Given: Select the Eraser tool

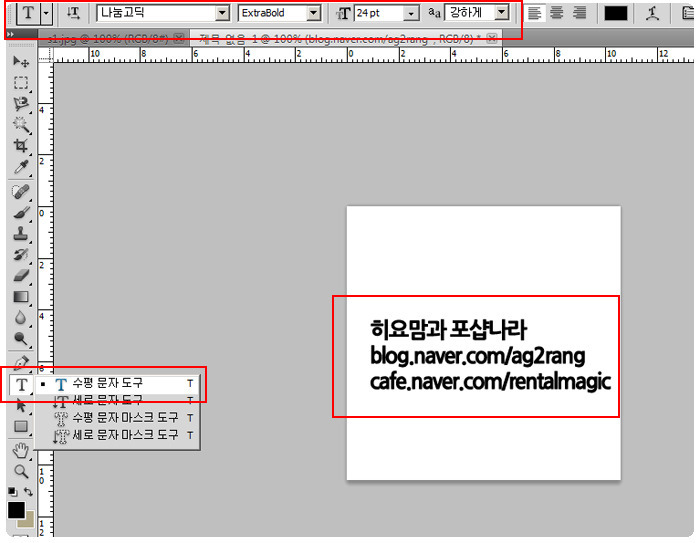Looking at the screenshot, I should pos(21,276).
